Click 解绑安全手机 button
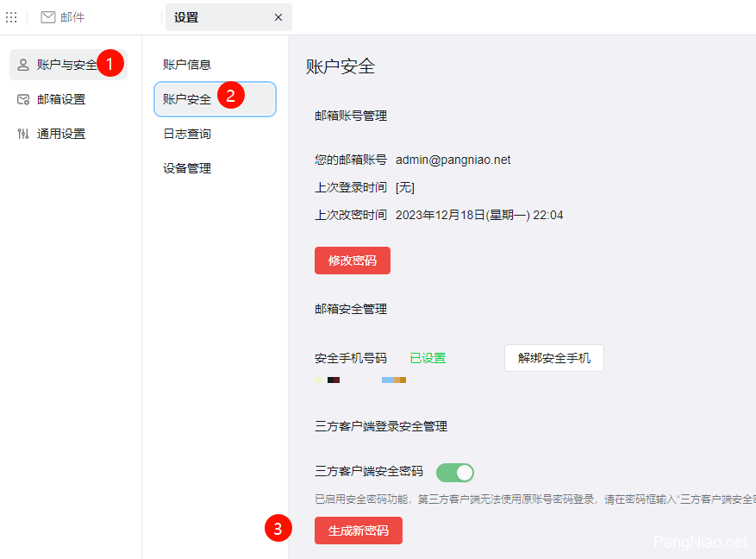Screen dimensions: 756x559 [x=554, y=358]
